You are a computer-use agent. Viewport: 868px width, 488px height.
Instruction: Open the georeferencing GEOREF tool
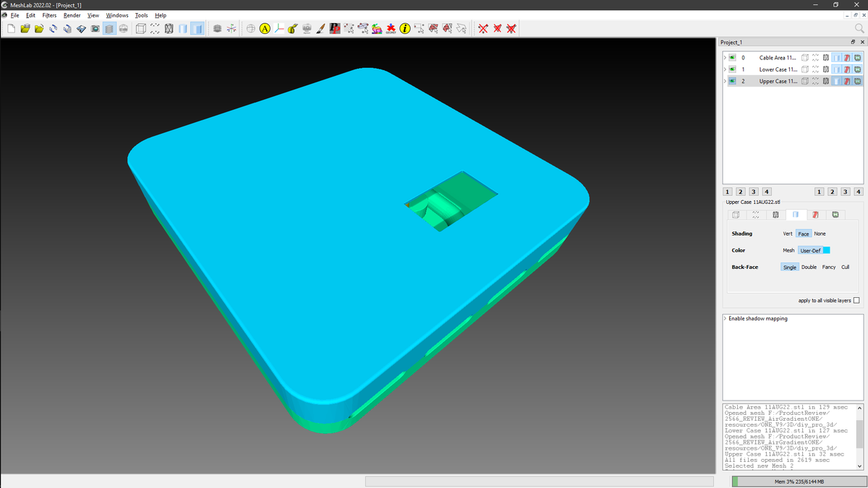point(391,29)
